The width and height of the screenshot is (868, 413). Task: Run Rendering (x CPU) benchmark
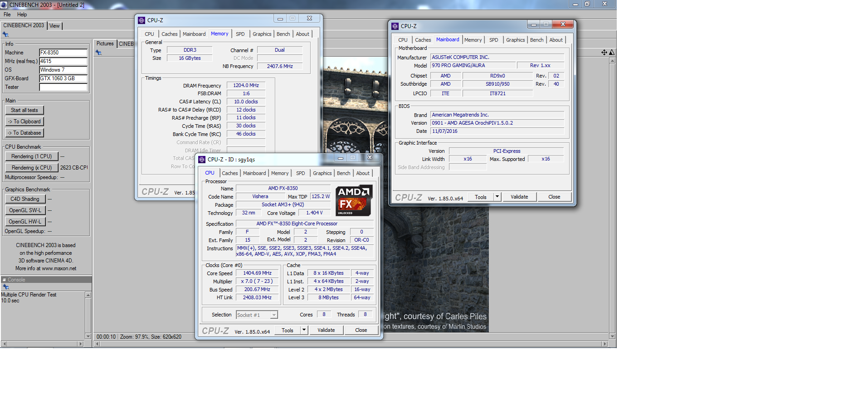(x=32, y=168)
